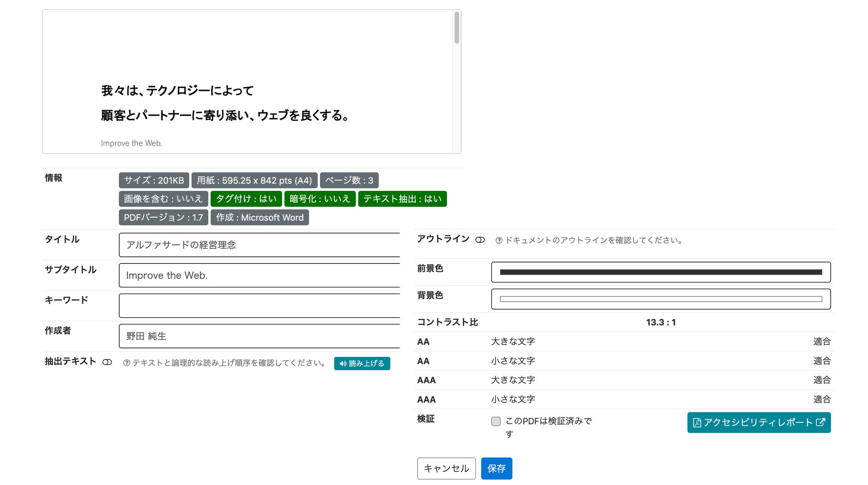Screen dimensions: 868x485
Task: Click the empty キーワード field
Action: pos(259,306)
